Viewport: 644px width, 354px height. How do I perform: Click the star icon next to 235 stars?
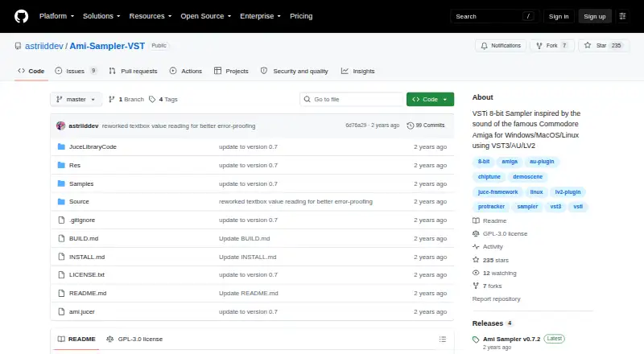[476, 260]
